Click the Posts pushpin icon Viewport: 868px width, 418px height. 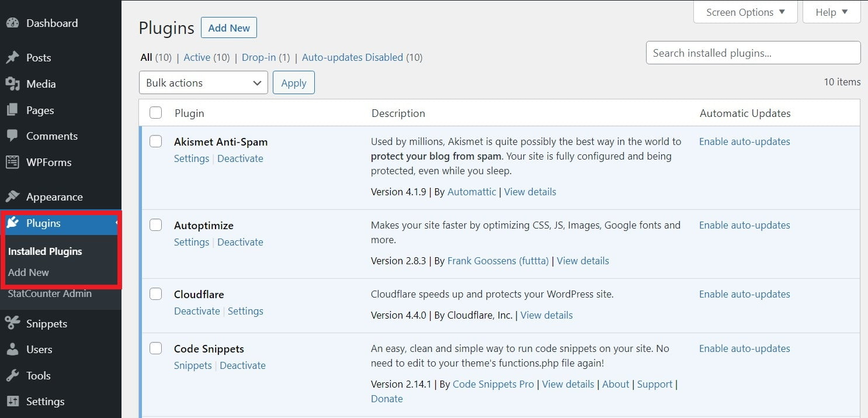[x=13, y=58]
